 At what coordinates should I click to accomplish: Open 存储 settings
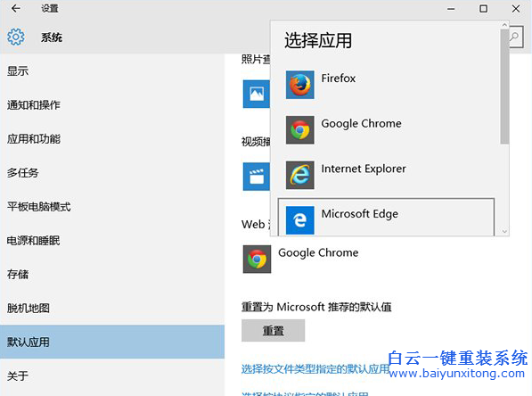(112, 275)
